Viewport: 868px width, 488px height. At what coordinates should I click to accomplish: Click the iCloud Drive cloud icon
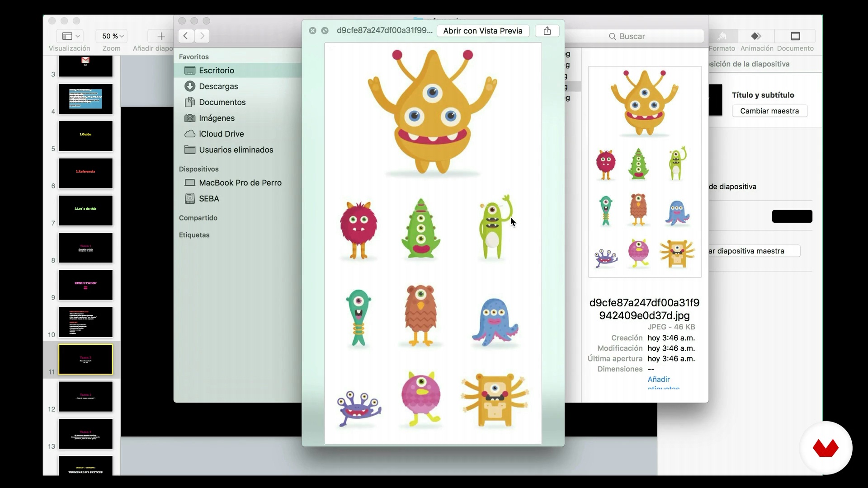(x=190, y=134)
